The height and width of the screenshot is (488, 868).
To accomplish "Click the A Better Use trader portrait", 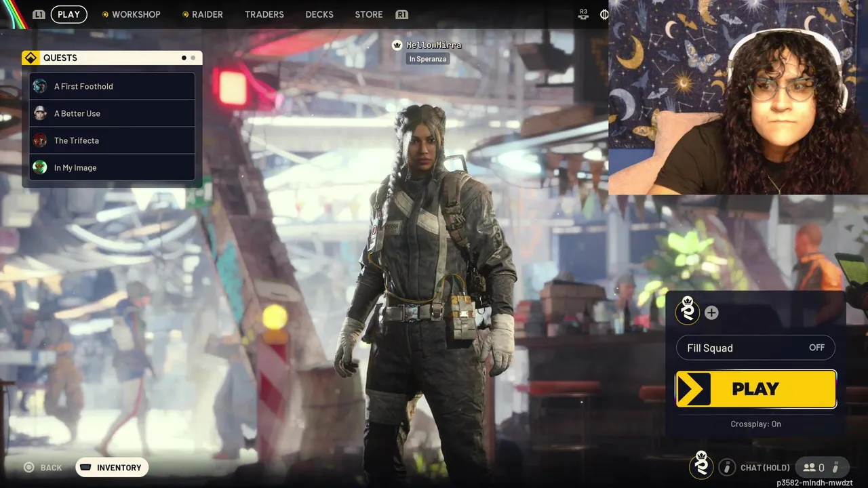I will [x=40, y=113].
